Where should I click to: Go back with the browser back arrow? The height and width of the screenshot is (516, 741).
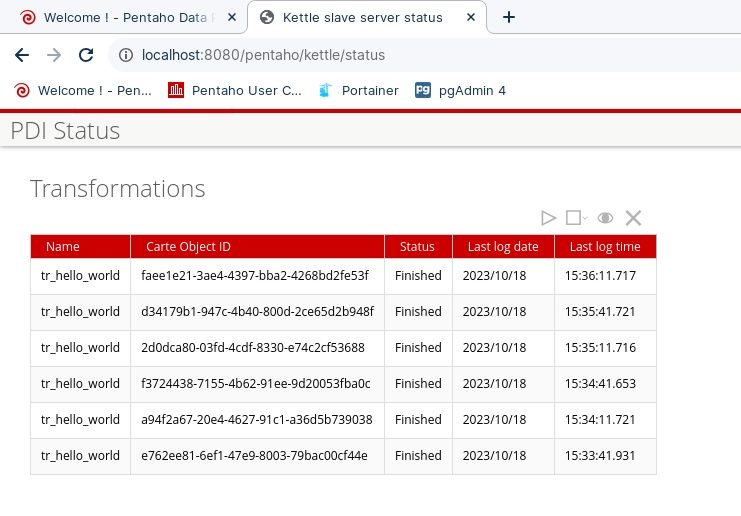point(22,55)
